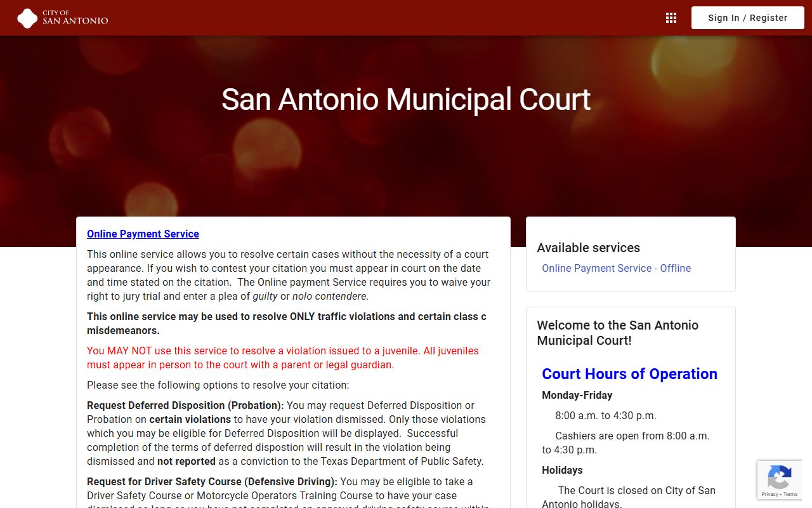Click 'Please see the following options' line

coord(218,385)
